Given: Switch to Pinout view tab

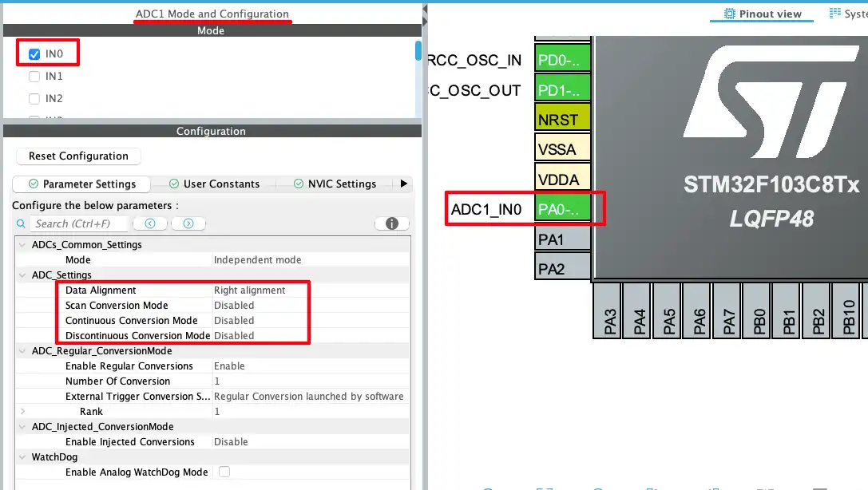Looking at the screenshot, I should point(763,14).
